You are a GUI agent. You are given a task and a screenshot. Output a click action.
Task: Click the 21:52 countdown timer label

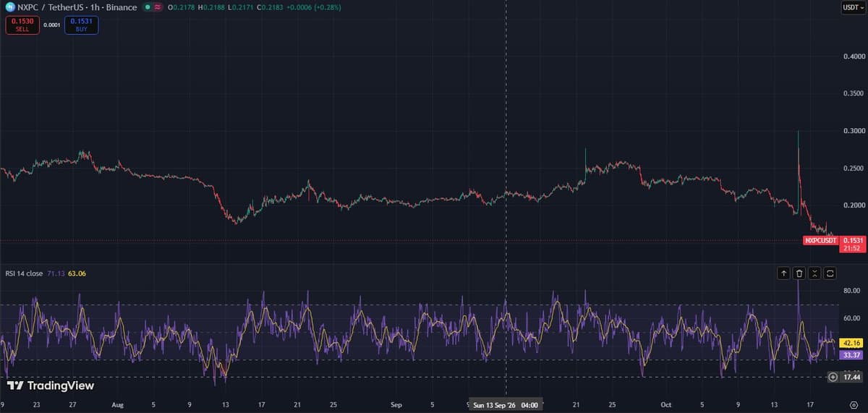851,248
